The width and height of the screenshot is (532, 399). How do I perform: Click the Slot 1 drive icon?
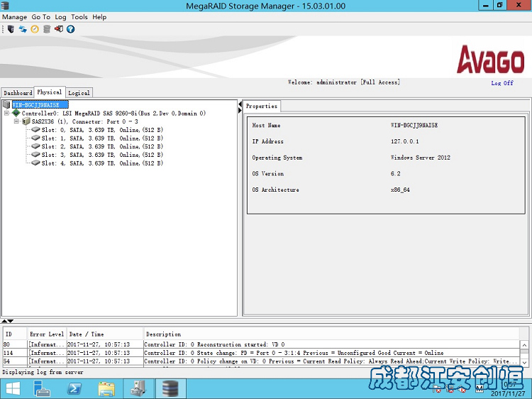[x=35, y=138]
